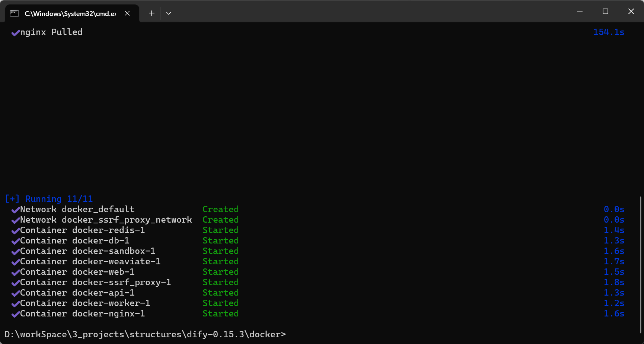Click the checkmark beside Container docker-db-1
Screen dimensions: 644x344
coord(15,241)
